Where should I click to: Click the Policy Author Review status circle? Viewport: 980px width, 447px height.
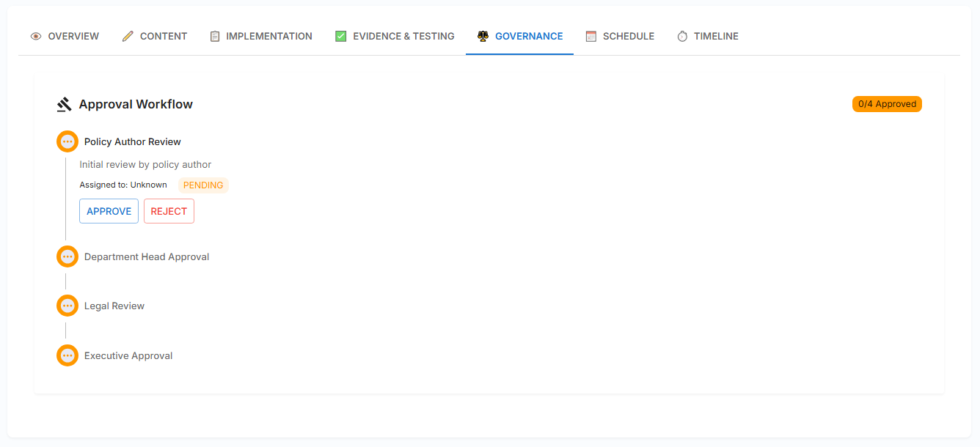coord(67,141)
